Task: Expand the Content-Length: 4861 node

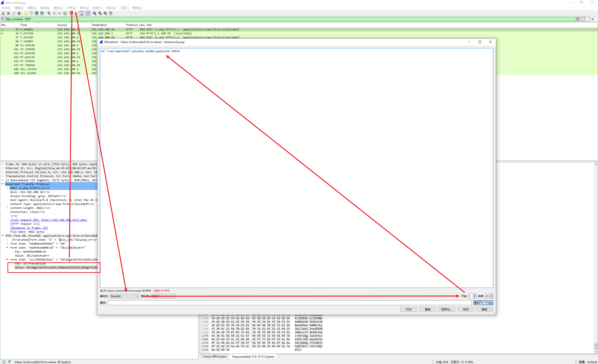Action: tap(7, 208)
